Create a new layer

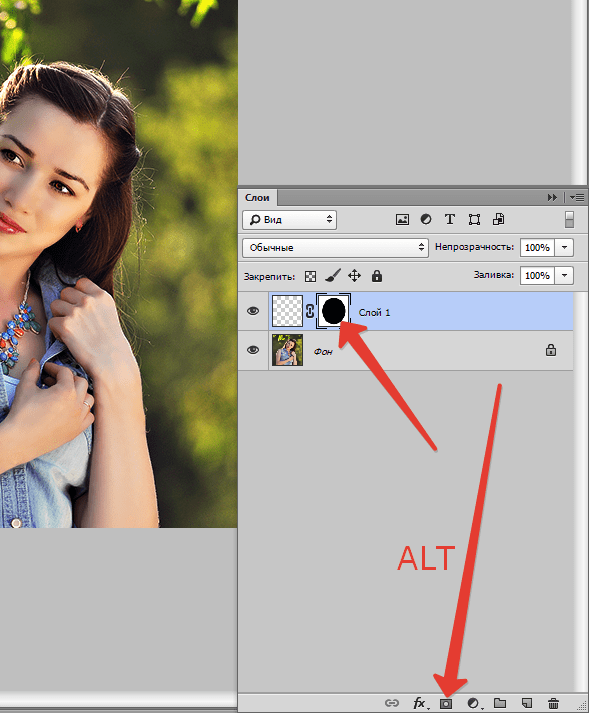click(x=527, y=703)
